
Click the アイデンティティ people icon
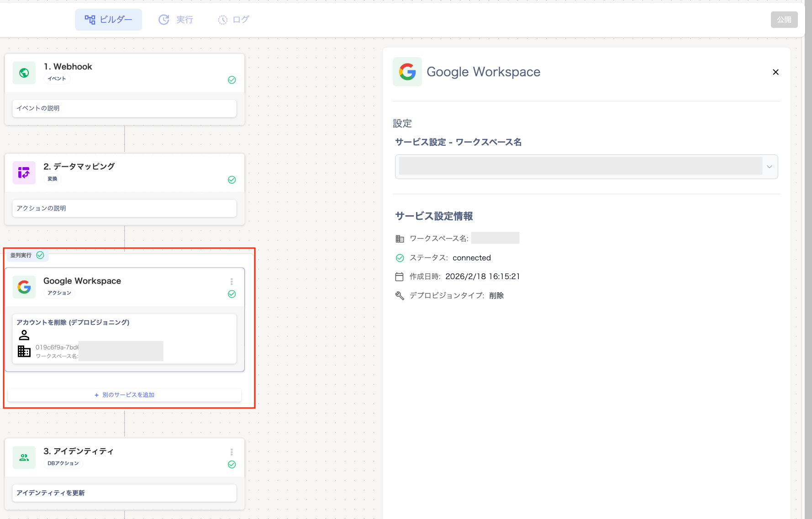click(x=24, y=457)
